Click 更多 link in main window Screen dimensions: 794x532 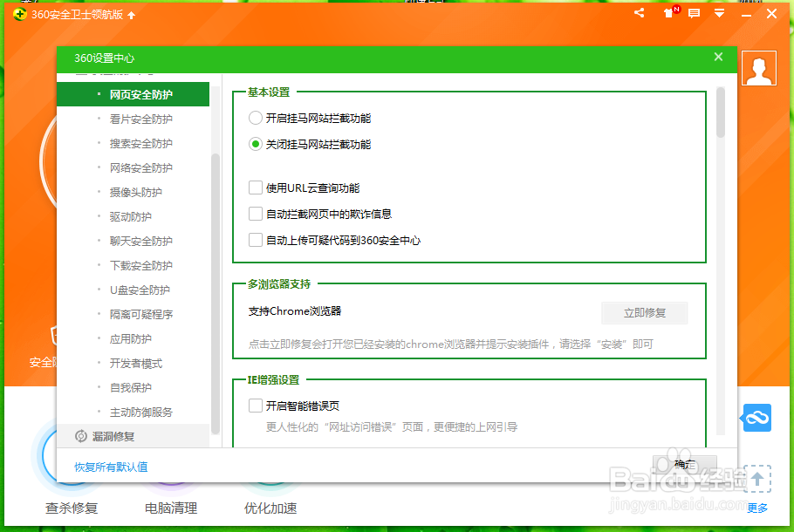pos(757,508)
